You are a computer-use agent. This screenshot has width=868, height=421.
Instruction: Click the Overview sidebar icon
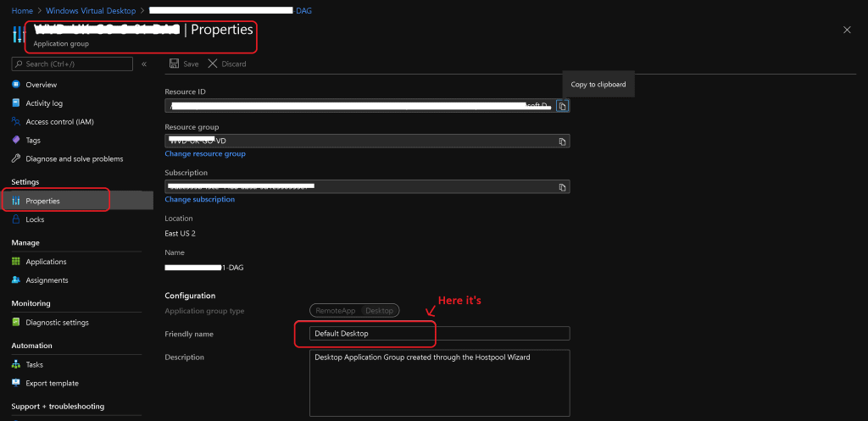[16, 85]
